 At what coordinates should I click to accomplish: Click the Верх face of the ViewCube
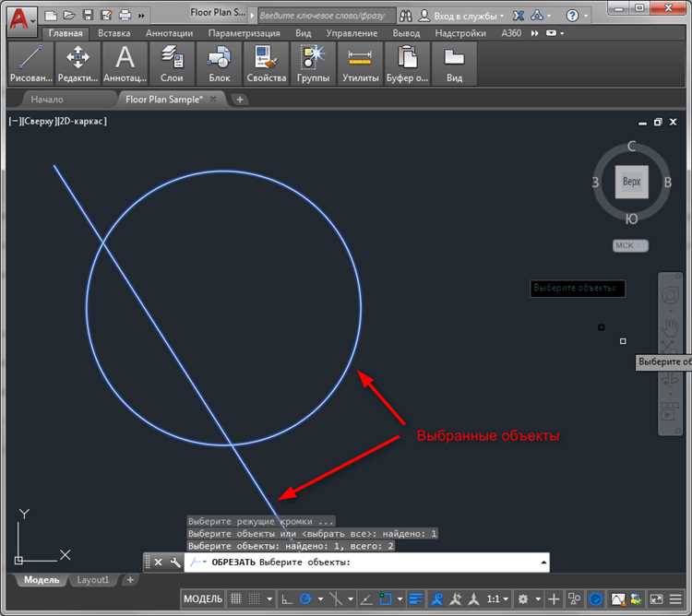click(631, 183)
